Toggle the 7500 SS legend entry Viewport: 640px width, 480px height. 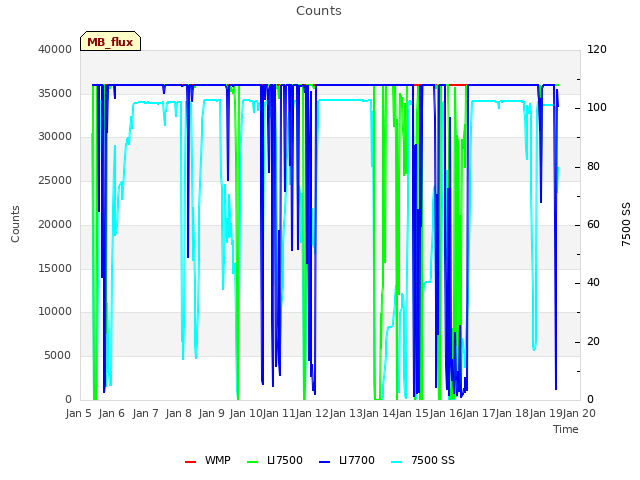point(422,461)
